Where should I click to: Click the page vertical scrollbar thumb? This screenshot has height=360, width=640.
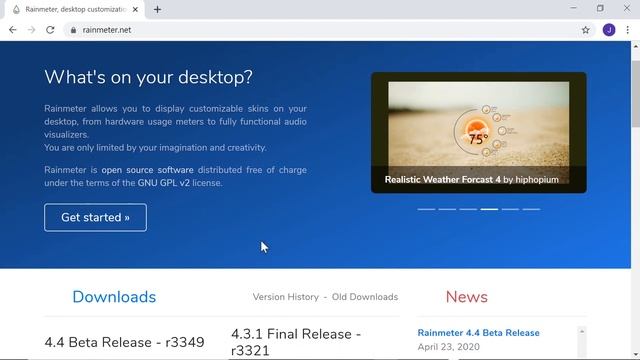[636, 93]
